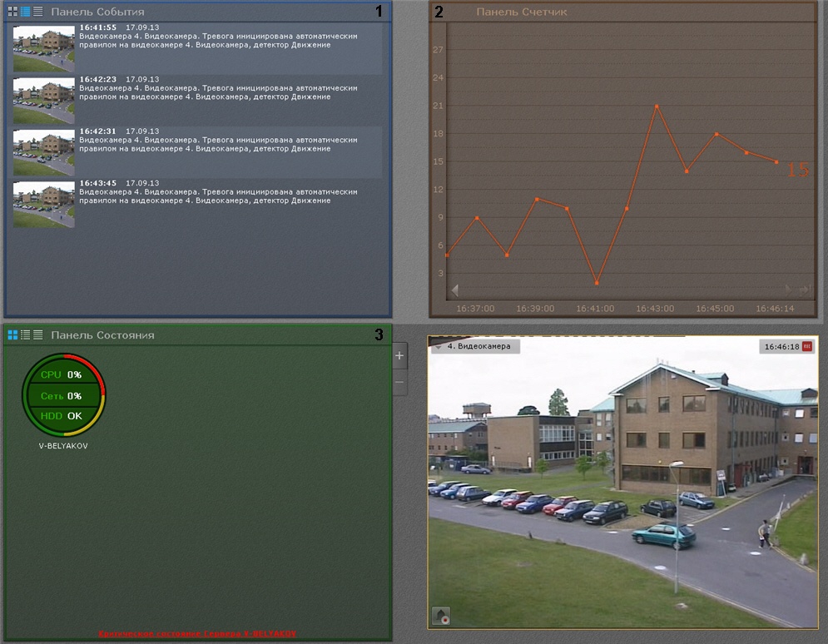This screenshot has height=644, width=828.
Task: Click plus button beside Status panel
Action: point(399,356)
